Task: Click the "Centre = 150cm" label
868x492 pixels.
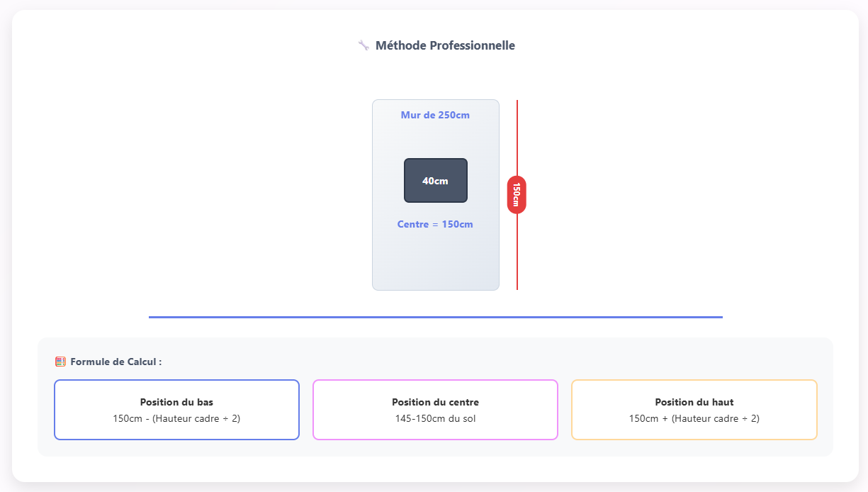Action: (x=435, y=224)
